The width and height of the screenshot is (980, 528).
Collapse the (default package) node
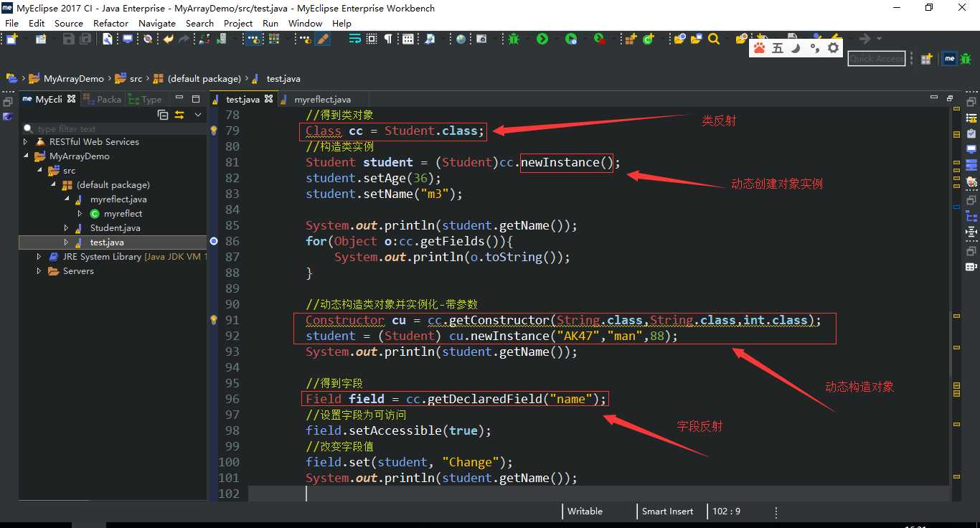52,185
